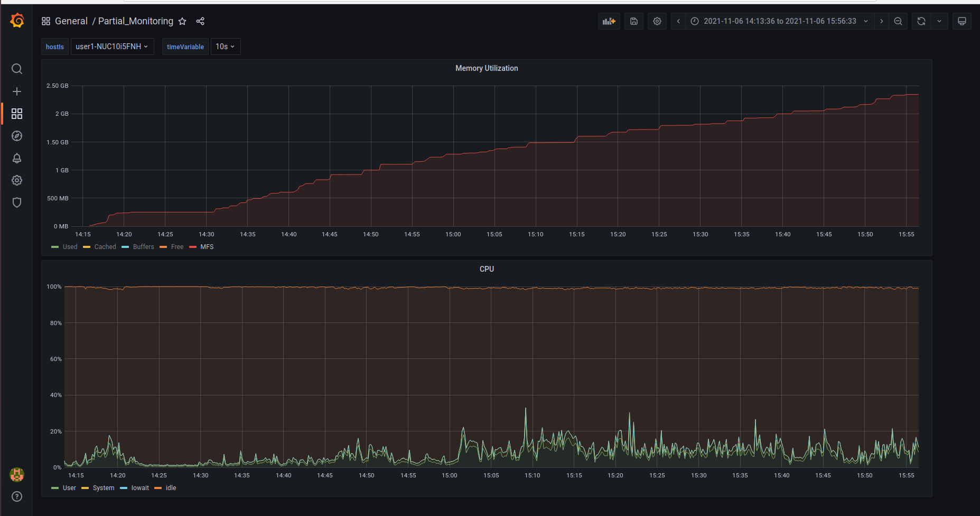Open the time range picker
Screen dimensions: 980x516
(779, 21)
